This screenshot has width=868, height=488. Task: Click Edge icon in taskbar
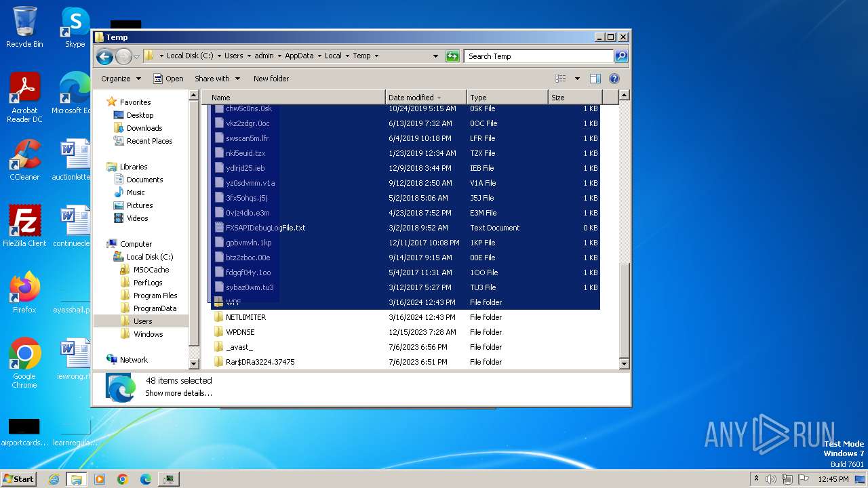click(x=146, y=479)
